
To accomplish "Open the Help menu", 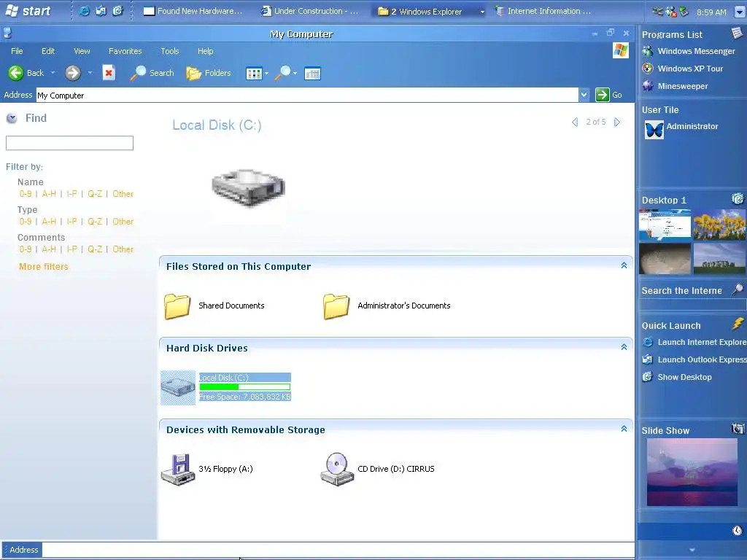I will [x=206, y=51].
